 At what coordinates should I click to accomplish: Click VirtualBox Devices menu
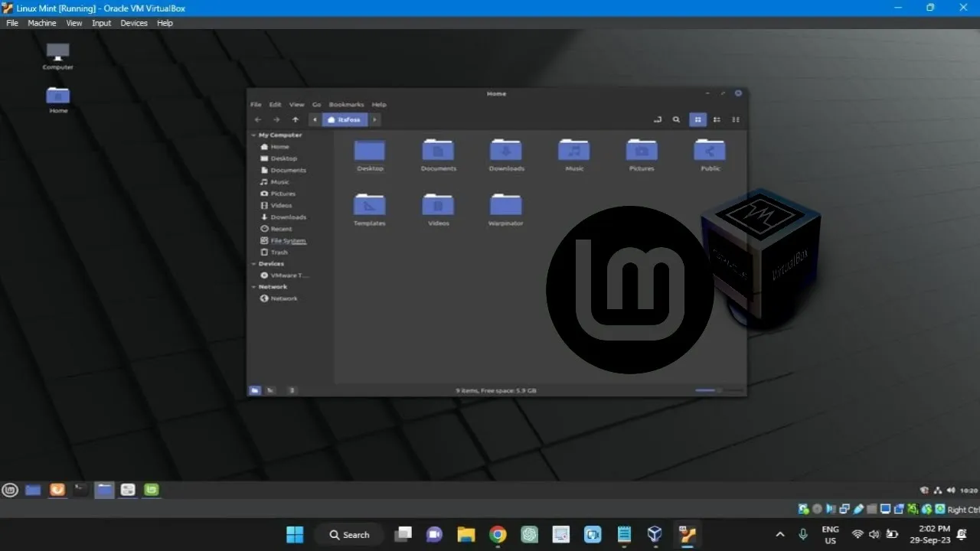134,23
